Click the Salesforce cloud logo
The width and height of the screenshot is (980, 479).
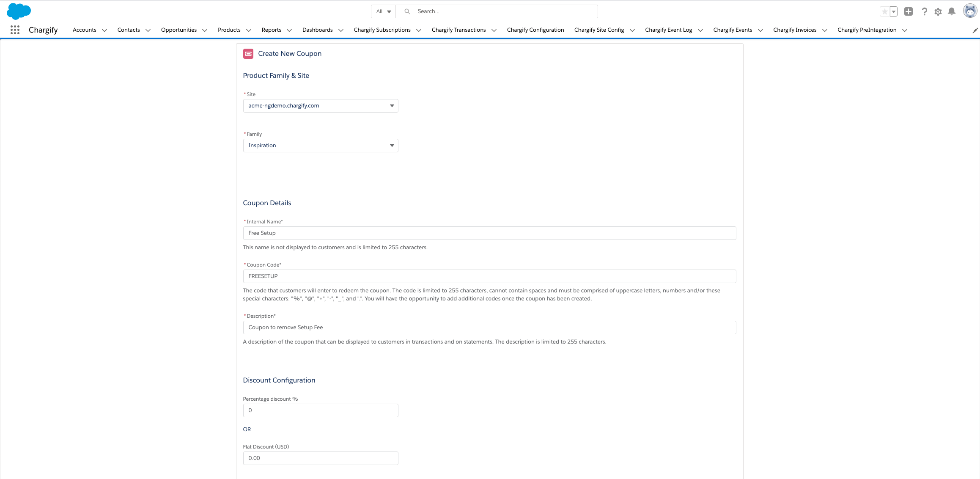click(x=19, y=11)
